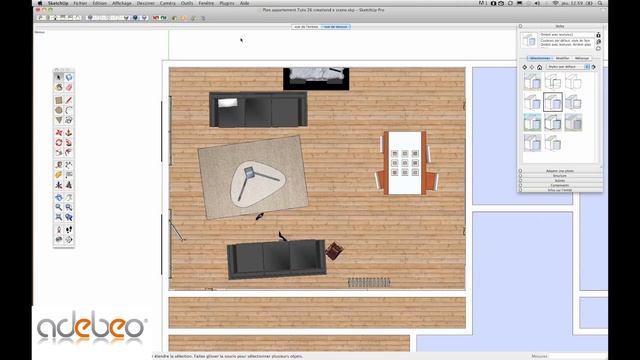Select the Freehand tool

[x=69, y=120]
